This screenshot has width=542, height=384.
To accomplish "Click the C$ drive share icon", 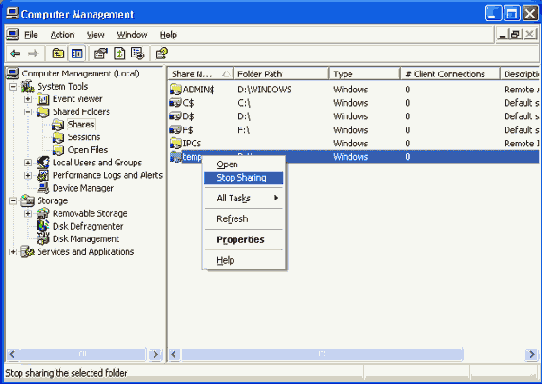I will (x=176, y=103).
